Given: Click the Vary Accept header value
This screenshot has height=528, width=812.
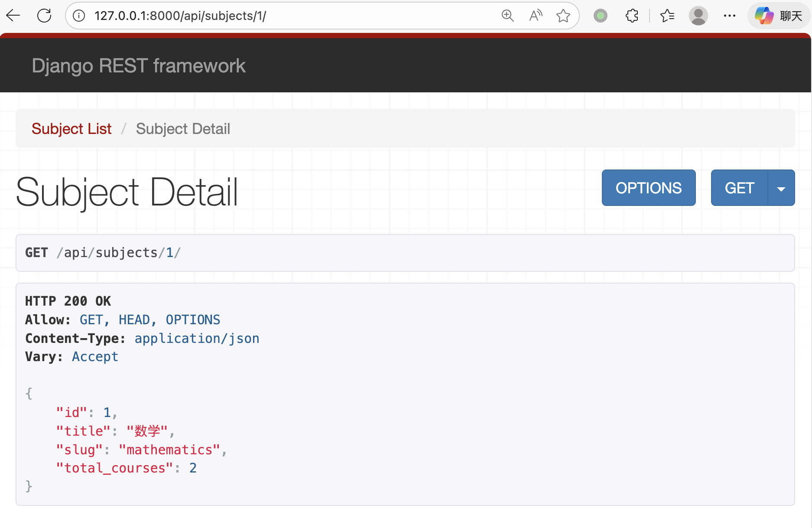Looking at the screenshot, I should point(95,357).
